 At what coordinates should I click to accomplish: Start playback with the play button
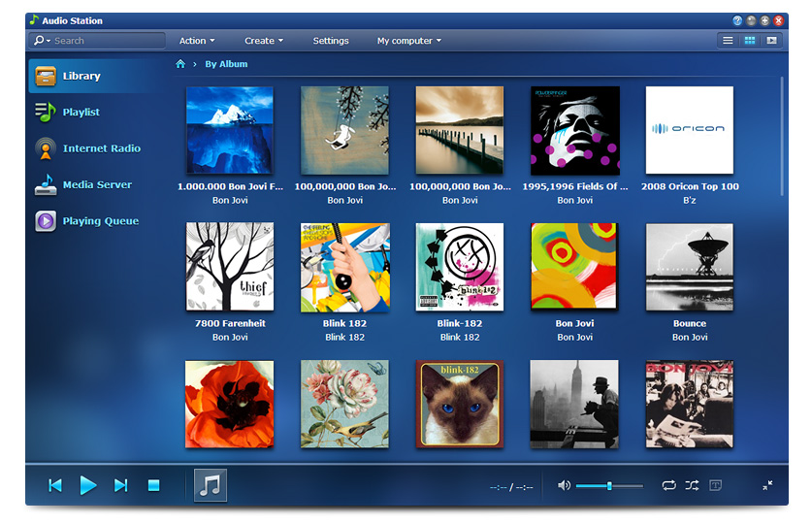click(88, 486)
